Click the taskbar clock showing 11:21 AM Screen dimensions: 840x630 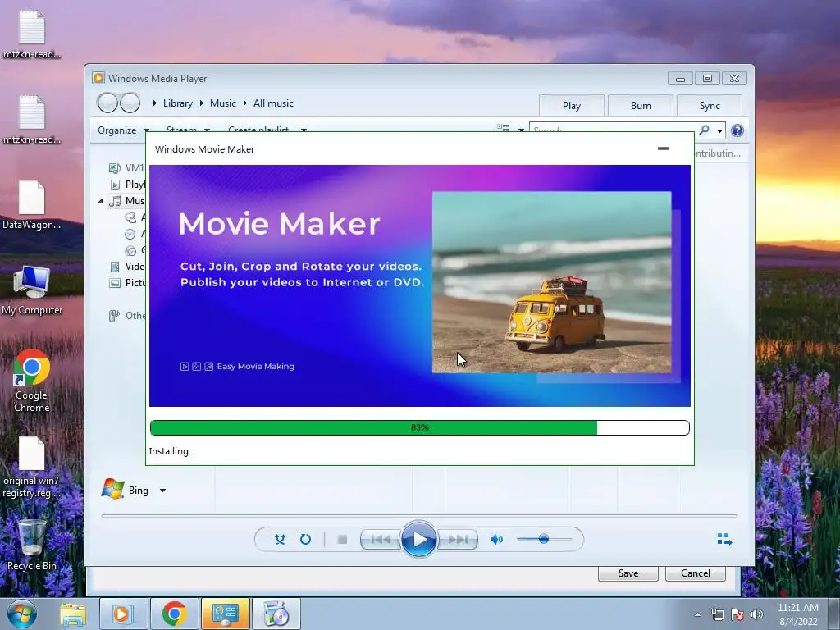798,614
